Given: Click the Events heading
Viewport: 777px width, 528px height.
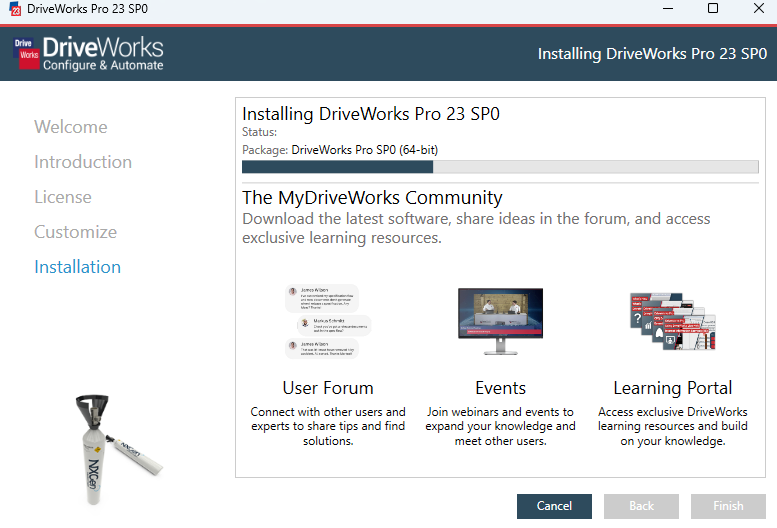Looking at the screenshot, I should pyautogui.click(x=500, y=388).
